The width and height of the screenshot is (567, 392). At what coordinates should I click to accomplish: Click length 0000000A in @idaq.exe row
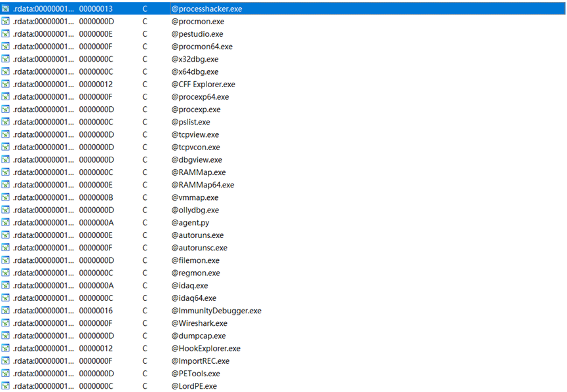96,286
